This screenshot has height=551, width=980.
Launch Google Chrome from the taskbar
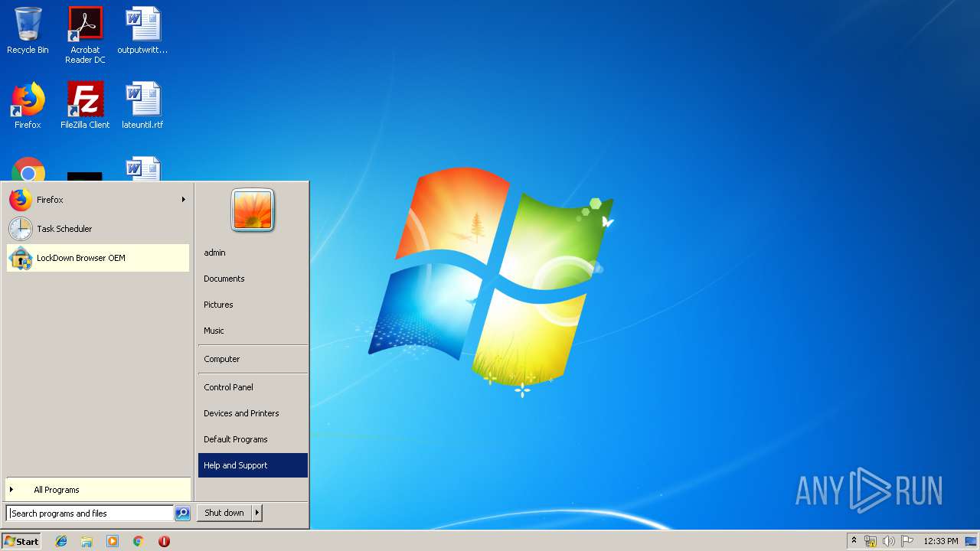[138, 541]
